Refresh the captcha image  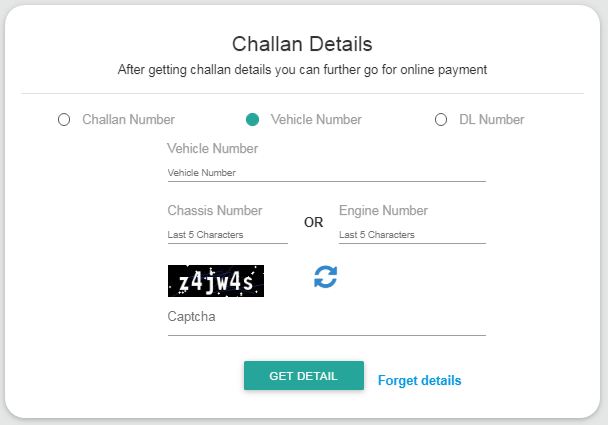(x=325, y=277)
